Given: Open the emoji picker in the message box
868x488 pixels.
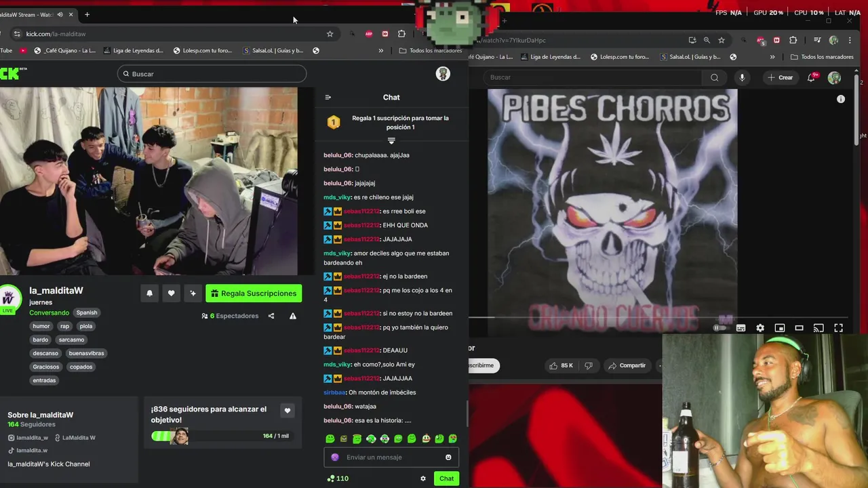Looking at the screenshot, I should click(x=448, y=457).
